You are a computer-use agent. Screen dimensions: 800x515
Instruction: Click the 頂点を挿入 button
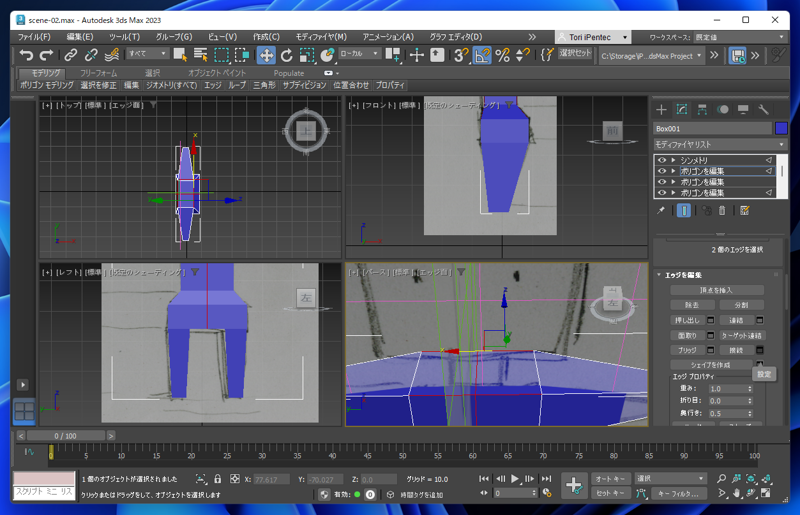click(716, 290)
